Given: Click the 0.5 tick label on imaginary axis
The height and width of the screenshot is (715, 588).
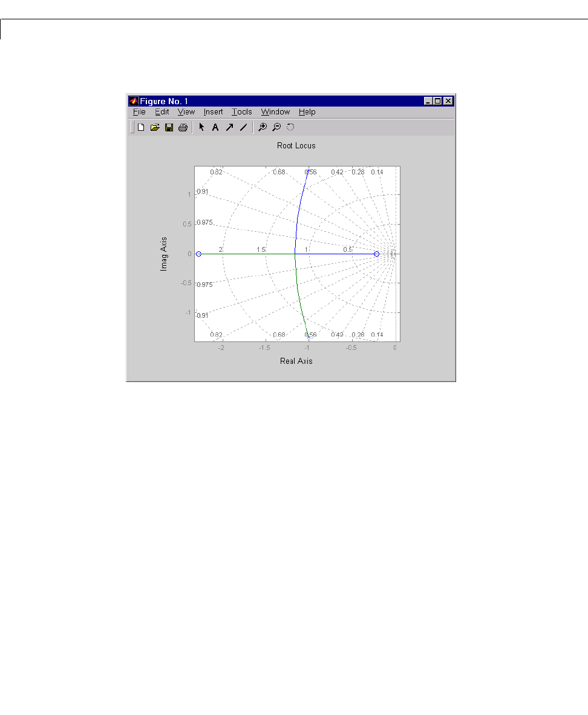Looking at the screenshot, I should tap(187, 225).
